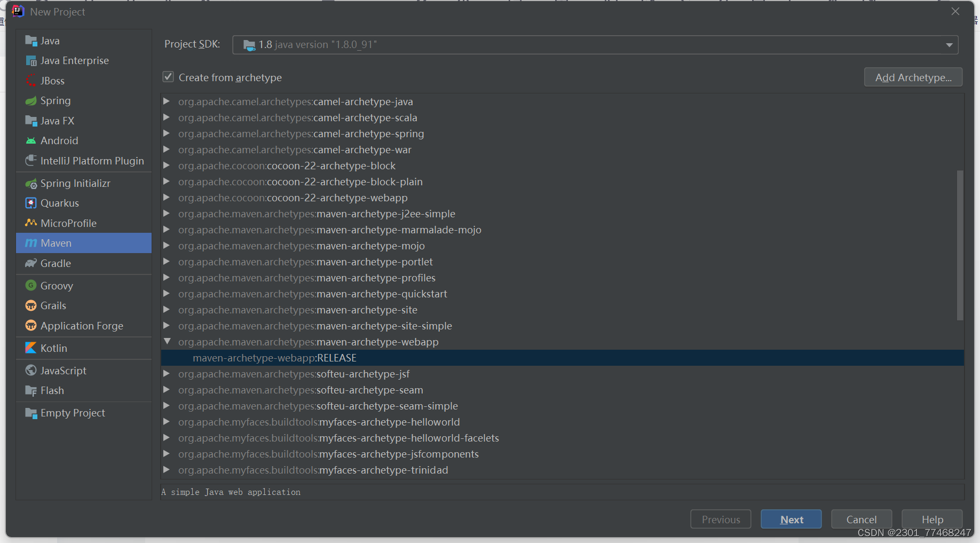
Task: Switch to Gradle project type
Action: [84, 263]
